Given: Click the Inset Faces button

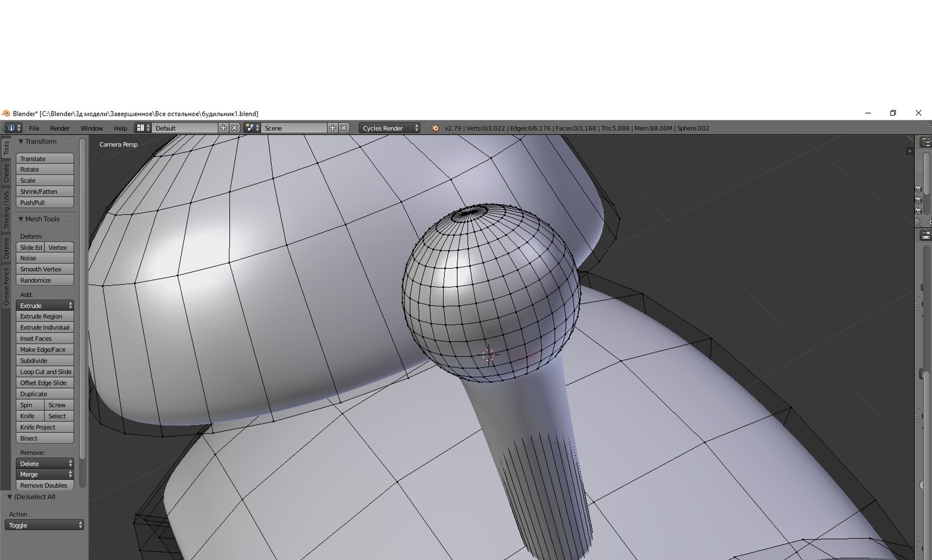Looking at the screenshot, I should [45, 339].
